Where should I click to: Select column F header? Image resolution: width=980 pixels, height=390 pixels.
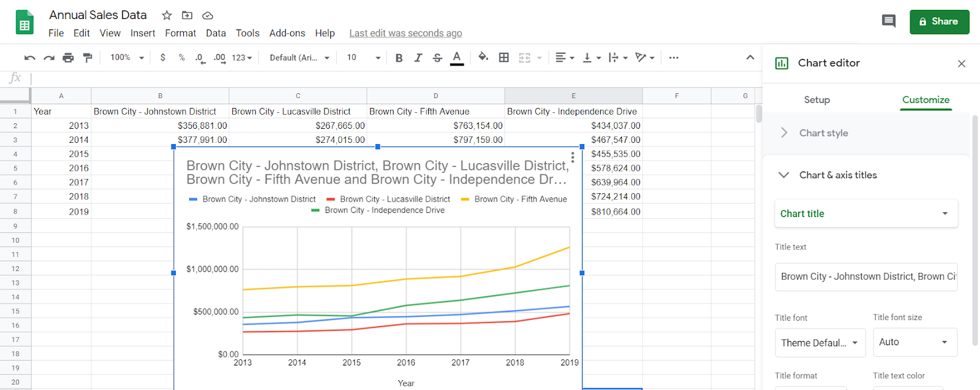click(677, 96)
